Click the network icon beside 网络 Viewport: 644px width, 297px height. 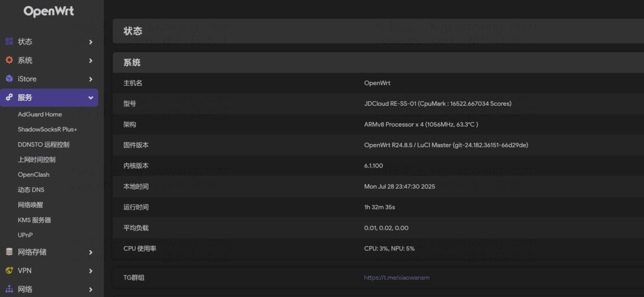point(9,289)
